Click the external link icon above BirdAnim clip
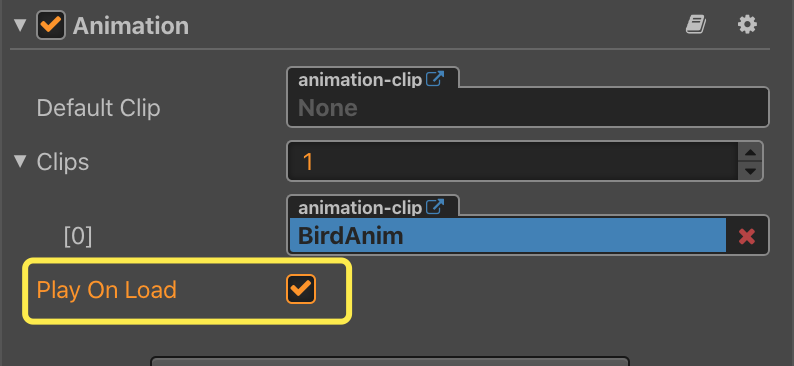This screenshot has width=794, height=366. [435, 207]
